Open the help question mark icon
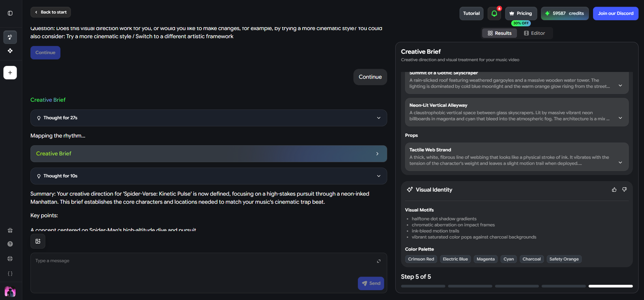This screenshot has height=300, width=644. (x=10, y=244)
